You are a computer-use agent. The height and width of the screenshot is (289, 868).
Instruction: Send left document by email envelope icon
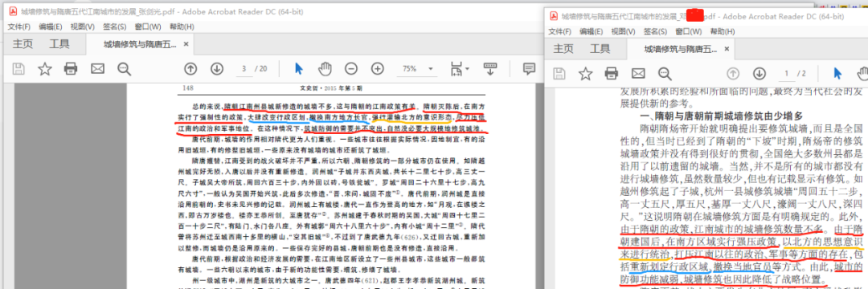pos(97,68)
